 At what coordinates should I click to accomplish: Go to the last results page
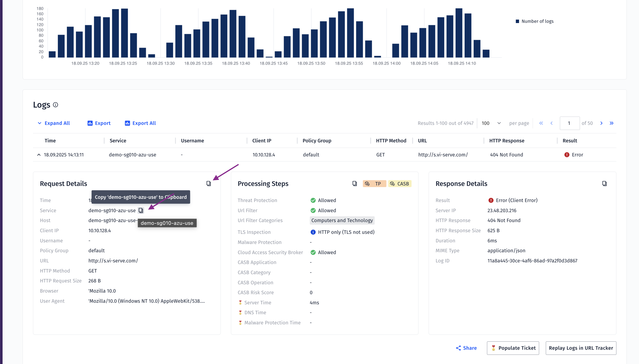612,123
